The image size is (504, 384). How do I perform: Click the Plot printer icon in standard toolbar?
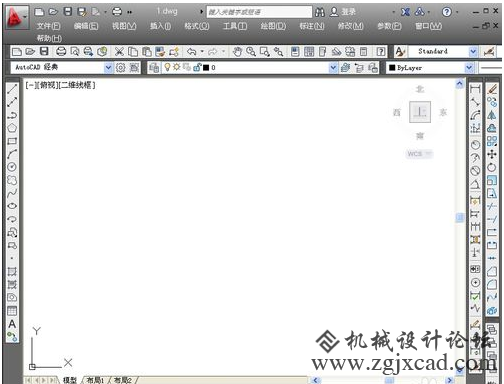coord(61,52)
